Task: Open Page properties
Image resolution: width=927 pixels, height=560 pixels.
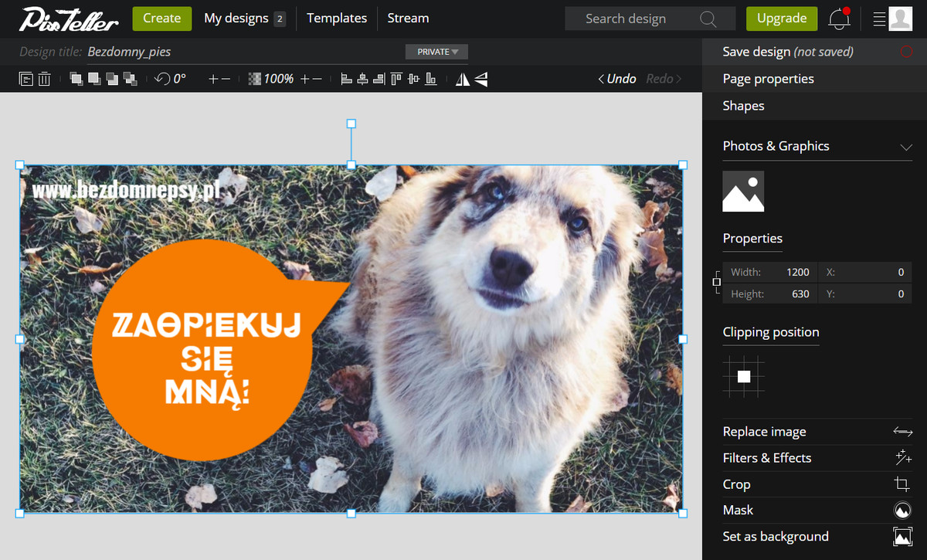Action: pos(814,79)
